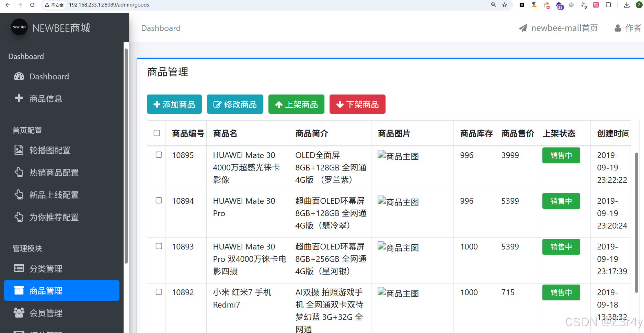Select the product name 小米 红米7 手机 Redmi7
The width and height of the screenshot is (644, 333).
point(242,298)
